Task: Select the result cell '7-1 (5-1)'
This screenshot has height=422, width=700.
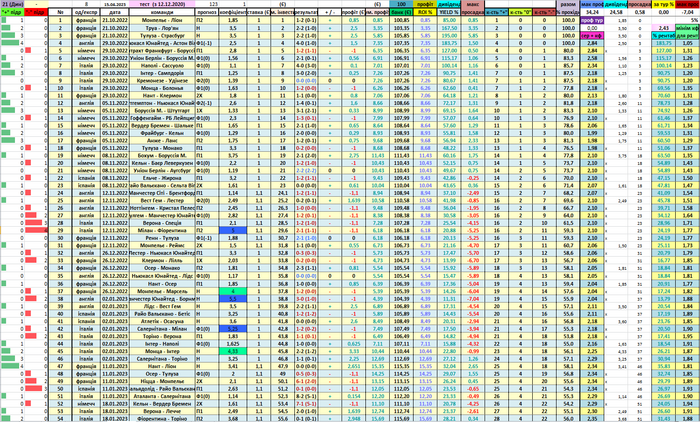Action: click(x=306, y=404)
